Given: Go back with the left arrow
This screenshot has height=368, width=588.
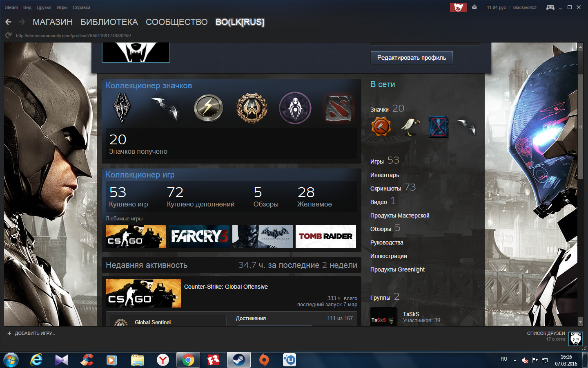Looking at the screenshot, I should pyautogui.click(x=8, y=22).
